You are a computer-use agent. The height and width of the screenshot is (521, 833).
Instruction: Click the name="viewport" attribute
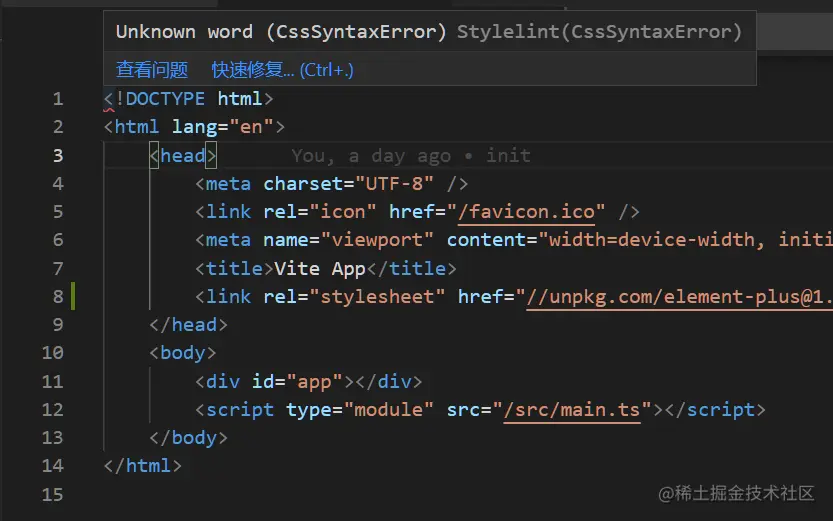click(x=348, y=240)
